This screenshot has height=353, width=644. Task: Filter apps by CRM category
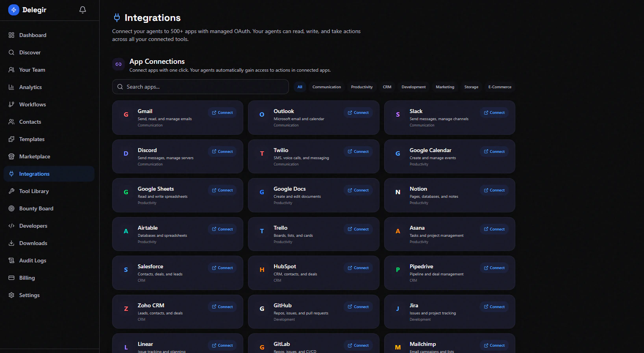(x=387, y=87)
